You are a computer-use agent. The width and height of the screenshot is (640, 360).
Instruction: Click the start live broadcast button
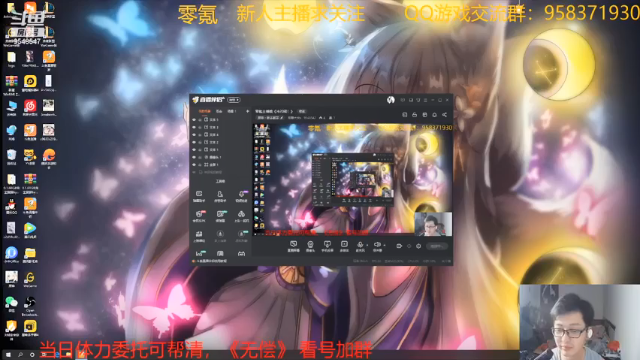[x=437, y=246]
